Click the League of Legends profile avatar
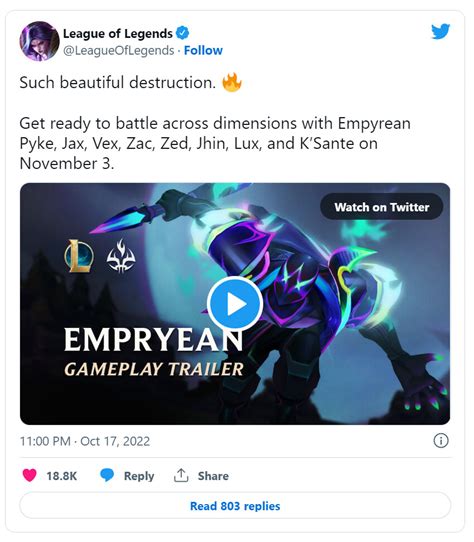 click(39, 41)
